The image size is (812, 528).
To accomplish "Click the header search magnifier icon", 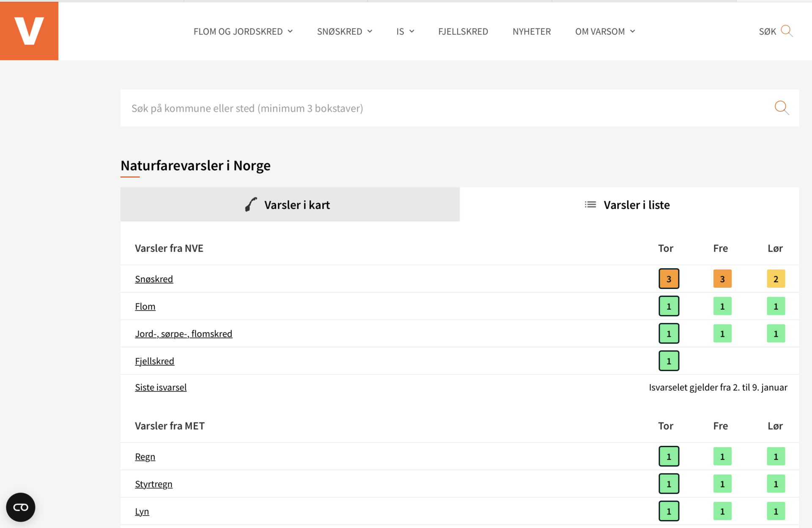I will click(786, 31).
